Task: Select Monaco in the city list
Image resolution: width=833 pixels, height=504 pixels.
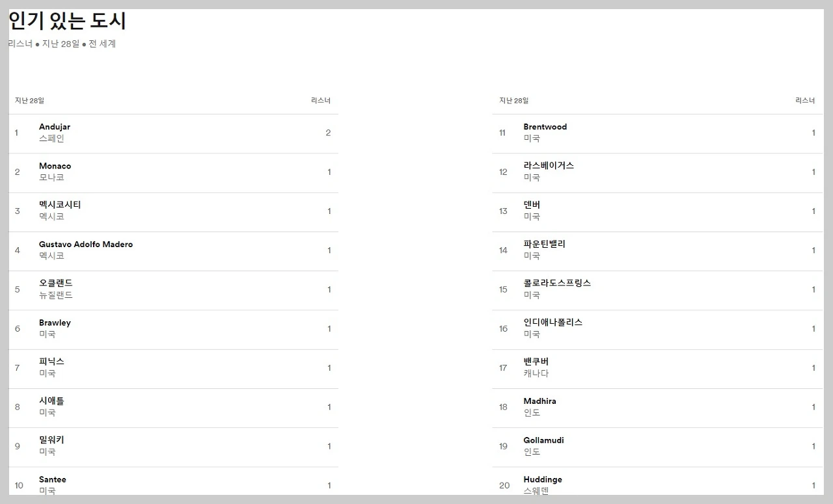Action: pos(55,166)
